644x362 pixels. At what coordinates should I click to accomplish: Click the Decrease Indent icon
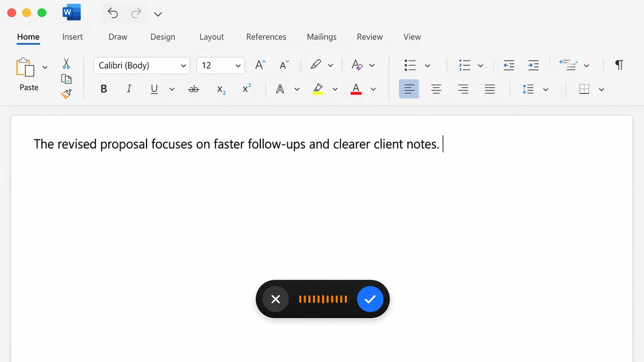[508, 65]
